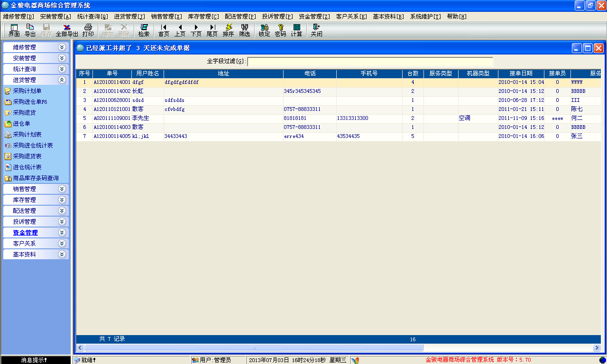This screenshot has width=607, height=364.
Task: Sort by the 地址 column header
Action: tap(223, 73)
